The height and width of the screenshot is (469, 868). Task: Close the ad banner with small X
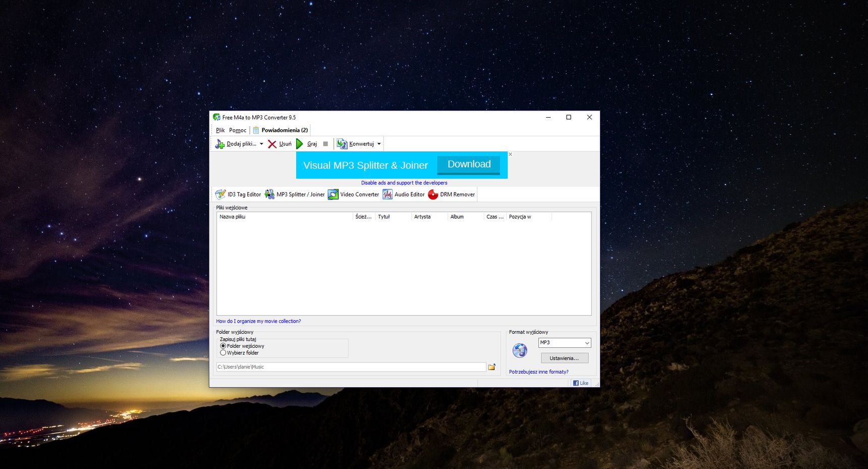click(510, 154)
